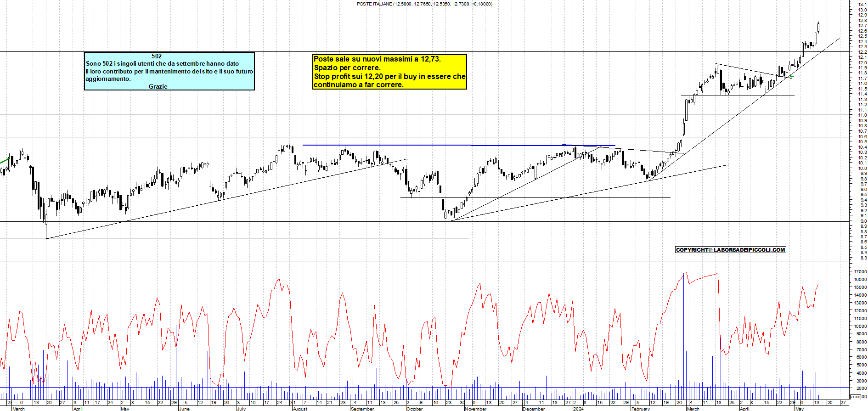Click volume axis value 2000
868x411 pixels.
(861, 388)
